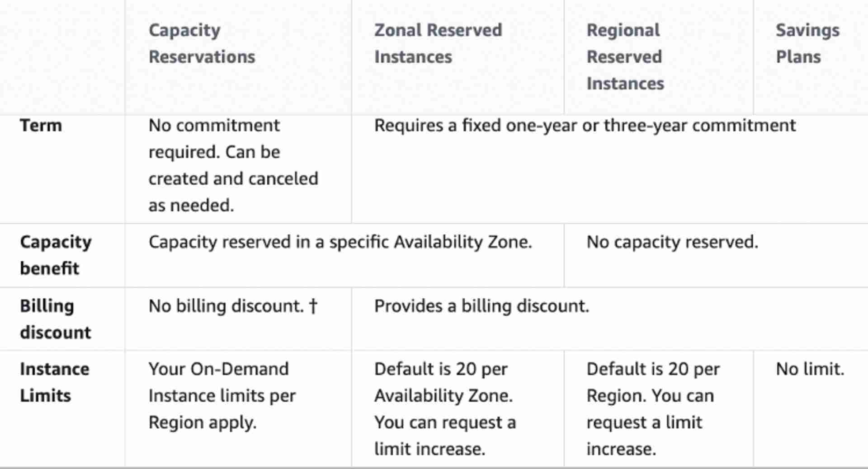
Task: Select the Instance Limits row label
Action: click(54, 382)
